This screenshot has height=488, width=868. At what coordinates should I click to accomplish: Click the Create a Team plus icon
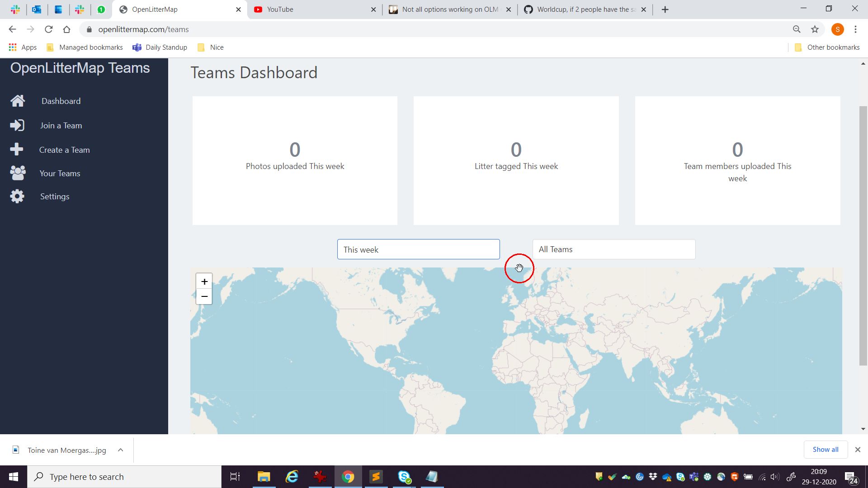17,150
